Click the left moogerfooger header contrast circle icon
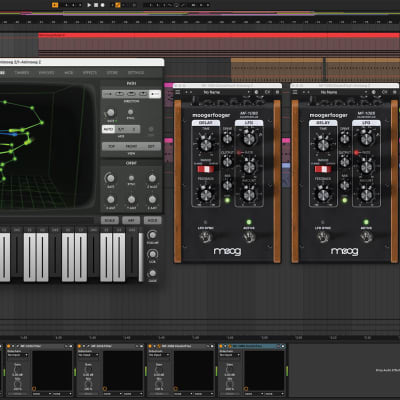Screen dimensions: 400x400 point(257,92)
